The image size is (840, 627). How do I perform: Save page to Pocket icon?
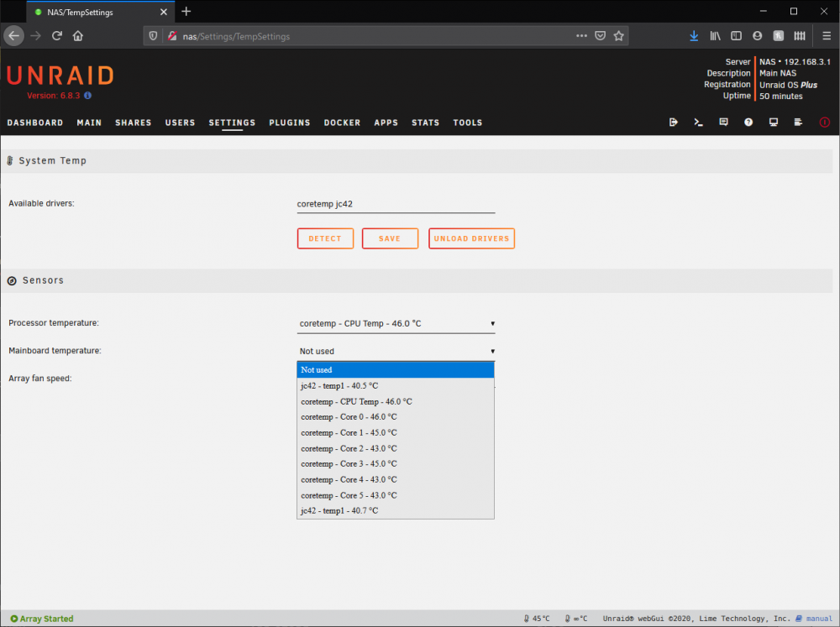600,36
